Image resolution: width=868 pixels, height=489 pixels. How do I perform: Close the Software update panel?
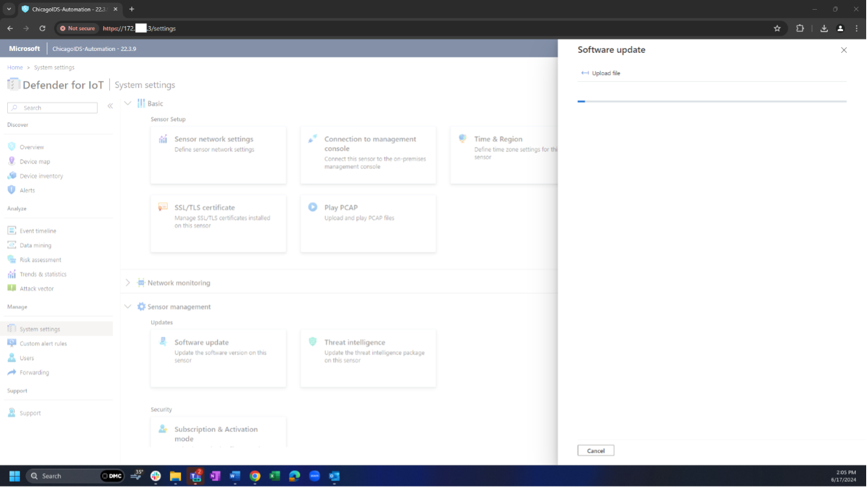click(x=844, y=50)
